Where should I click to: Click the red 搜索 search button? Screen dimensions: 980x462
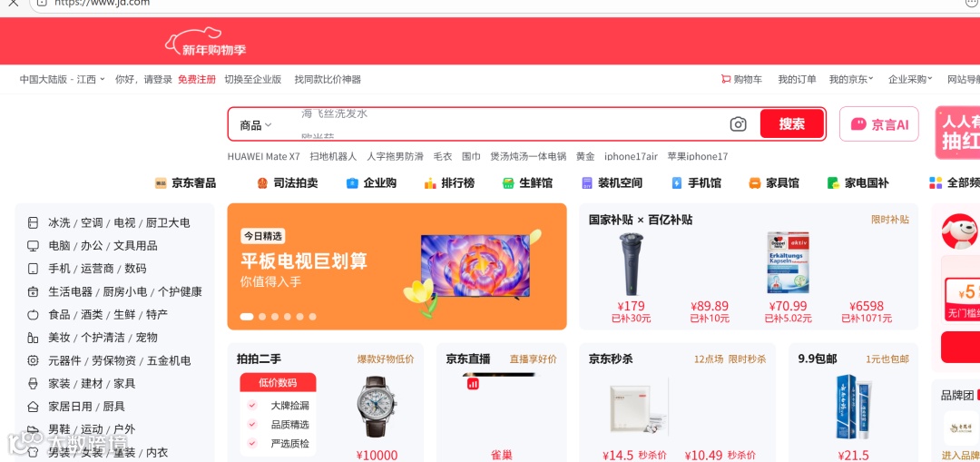[x=792, y=123]
